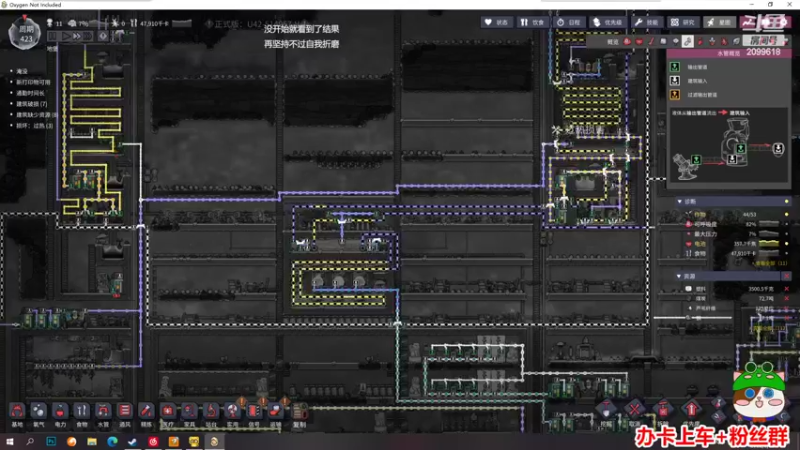Switch to the decor overlay icon
The height and width of the screenshot is (450, 800).
pos(712,42)
